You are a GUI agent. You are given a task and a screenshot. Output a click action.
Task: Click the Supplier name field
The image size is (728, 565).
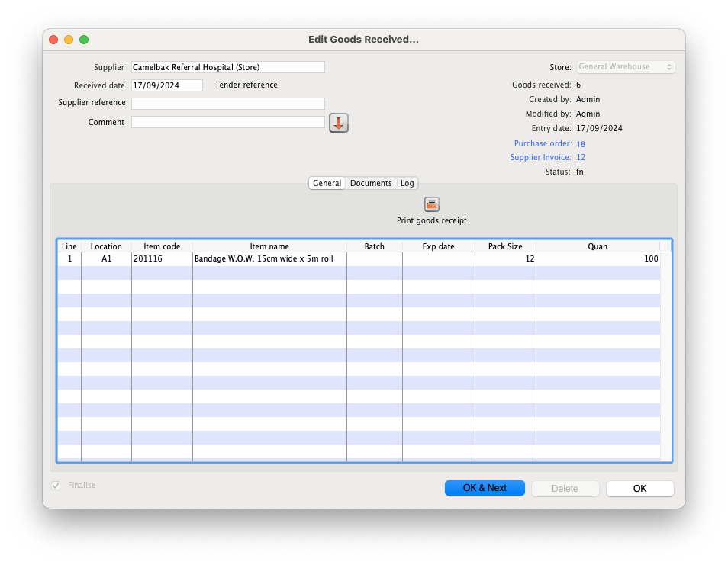pyautogui.click(x=227, y=67)
